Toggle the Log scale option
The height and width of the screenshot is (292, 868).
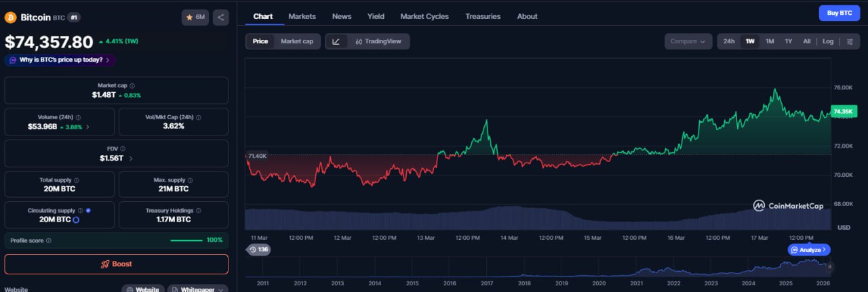pos(828,41)
